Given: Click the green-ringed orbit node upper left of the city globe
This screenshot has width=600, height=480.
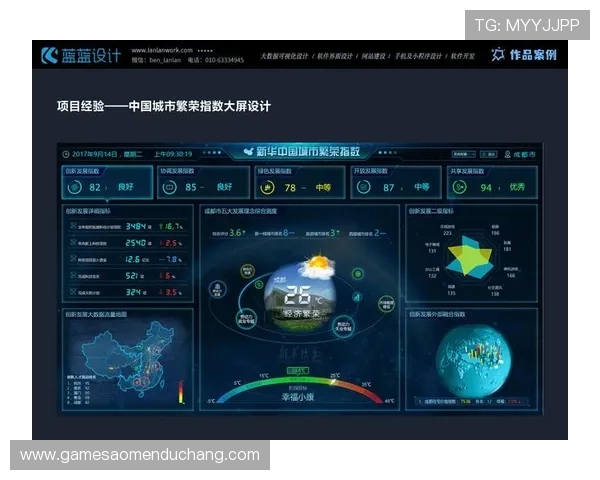Looking at the screenshot, I should 248,271.
